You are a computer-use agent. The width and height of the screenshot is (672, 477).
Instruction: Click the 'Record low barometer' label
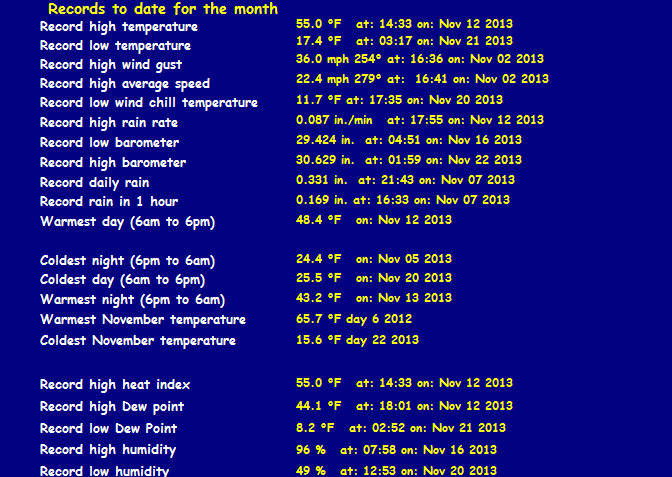point(109,143)
